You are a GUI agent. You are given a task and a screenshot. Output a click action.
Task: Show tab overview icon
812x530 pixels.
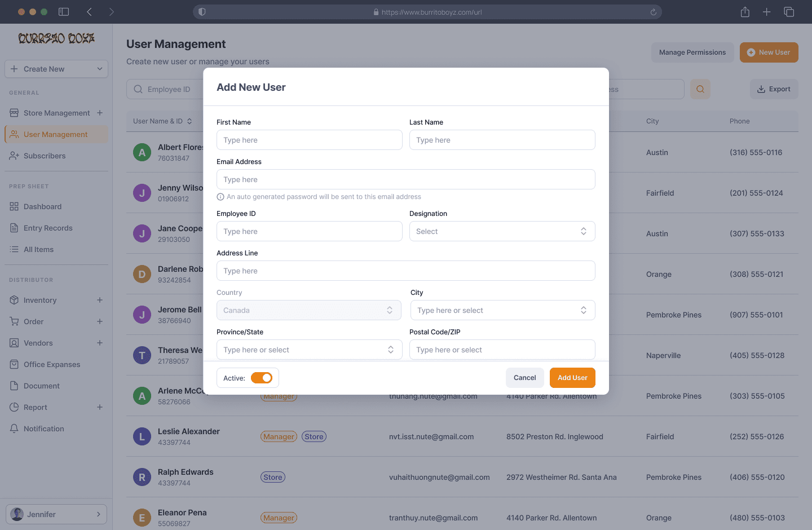click(789, 12)
